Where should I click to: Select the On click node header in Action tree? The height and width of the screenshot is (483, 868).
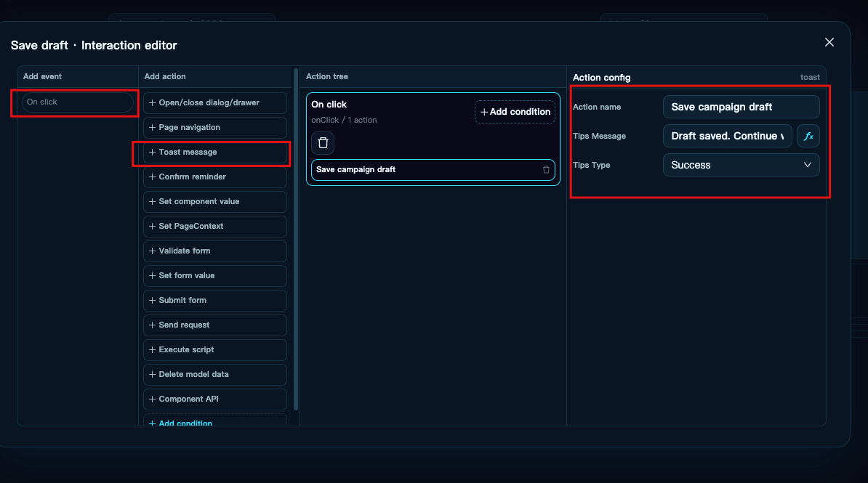point(329,105)
